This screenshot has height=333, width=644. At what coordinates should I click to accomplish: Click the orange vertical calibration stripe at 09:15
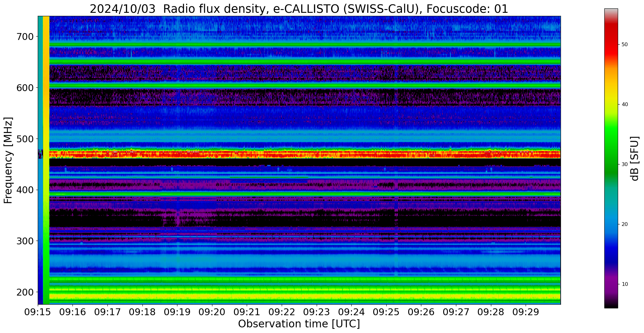[46, 160]
